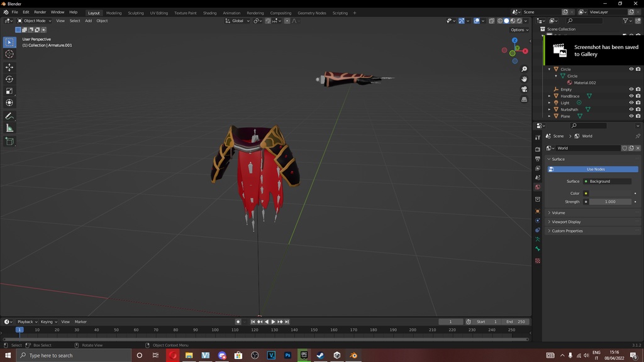Image resolution: width=644 pixels, height=362 pixels.
Task: Disable camera render visibility for Plane
Action: click(x=638, y=116)
